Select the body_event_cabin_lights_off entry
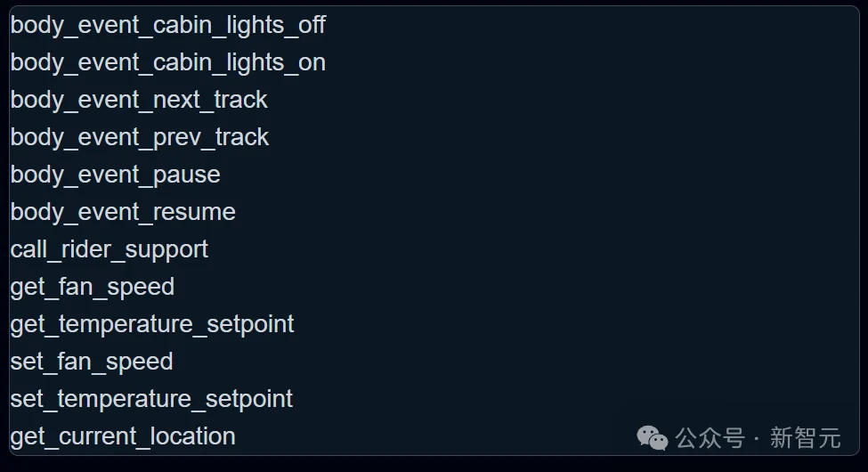Image resolution: width=868 pixels, height=472 pixels. 167,25
